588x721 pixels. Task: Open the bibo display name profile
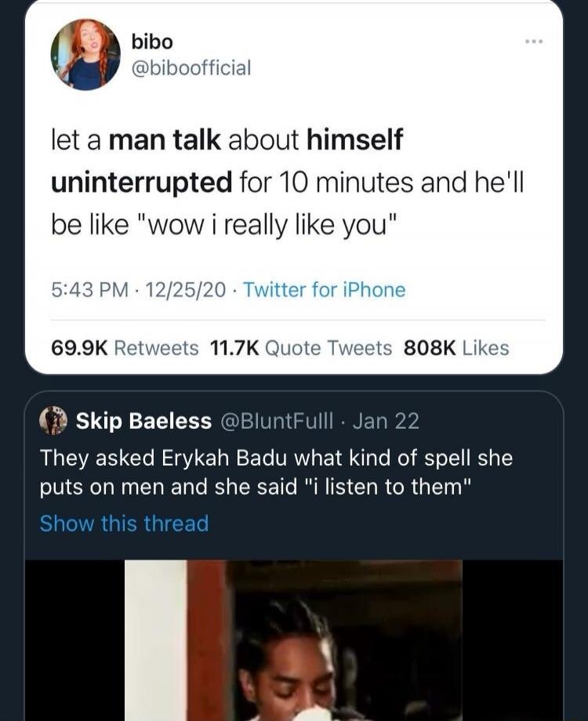click(153, 42)
